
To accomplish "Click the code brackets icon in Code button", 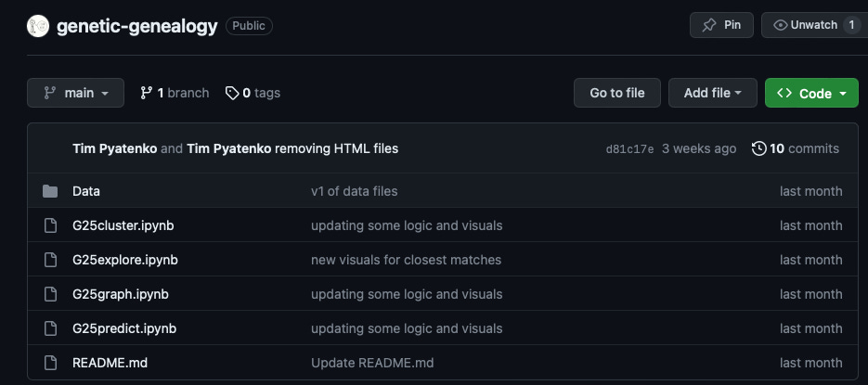I will (784, 93).
